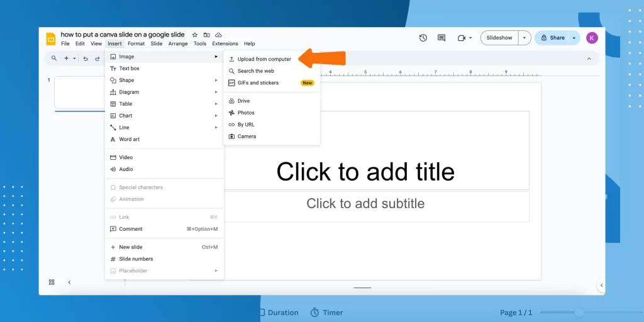Choose By URL option
This screenshot has width=644, height=322.
click(272, 125)
